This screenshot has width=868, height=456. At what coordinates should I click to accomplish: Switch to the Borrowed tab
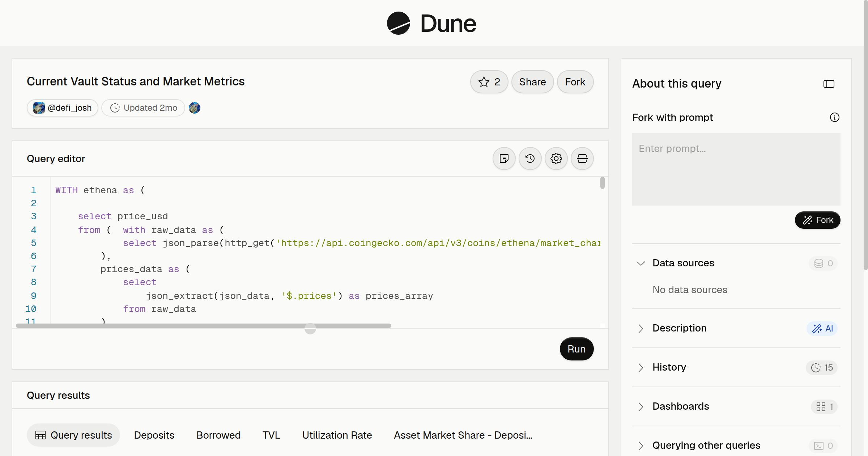(218, 435)
